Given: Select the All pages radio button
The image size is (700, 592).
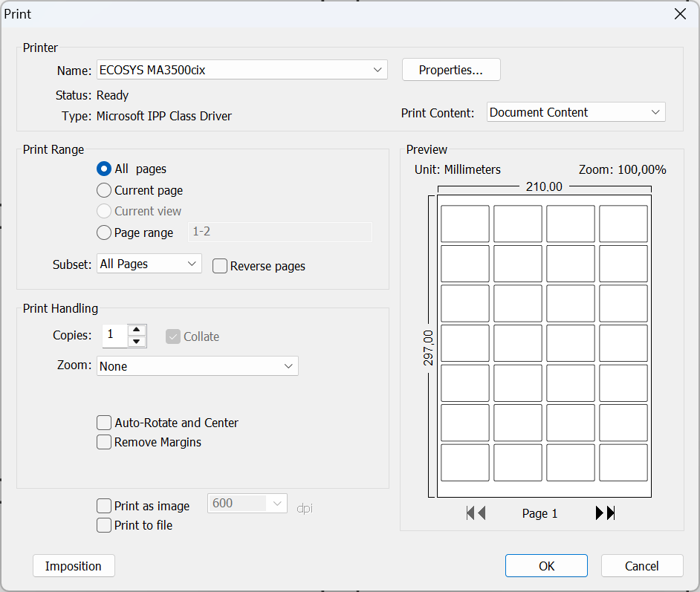Looking at the screenshot, I should (105, 169).
